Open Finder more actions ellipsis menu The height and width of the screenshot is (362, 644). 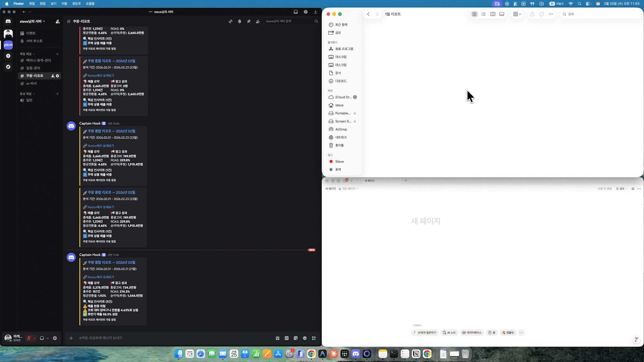coord(551,14)
